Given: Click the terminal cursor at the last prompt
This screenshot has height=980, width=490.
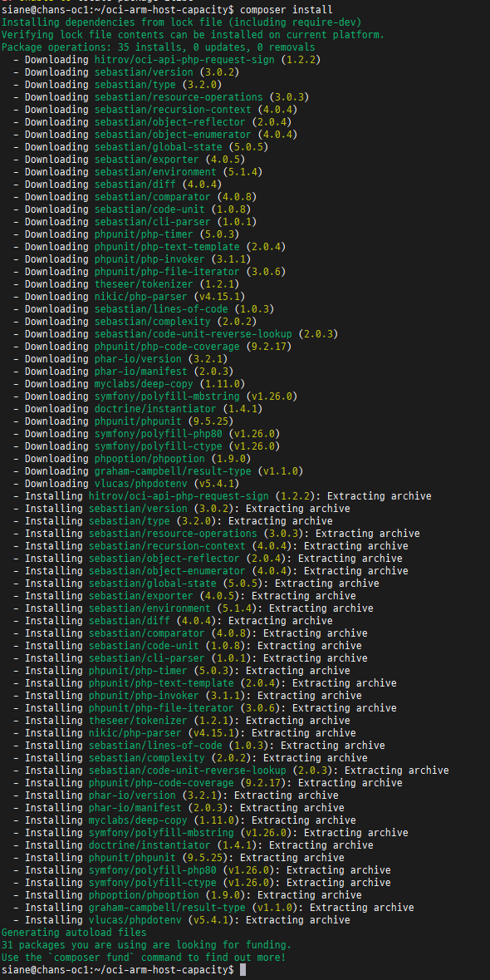Looking at the screenshot, I should (x=243, y=970).
